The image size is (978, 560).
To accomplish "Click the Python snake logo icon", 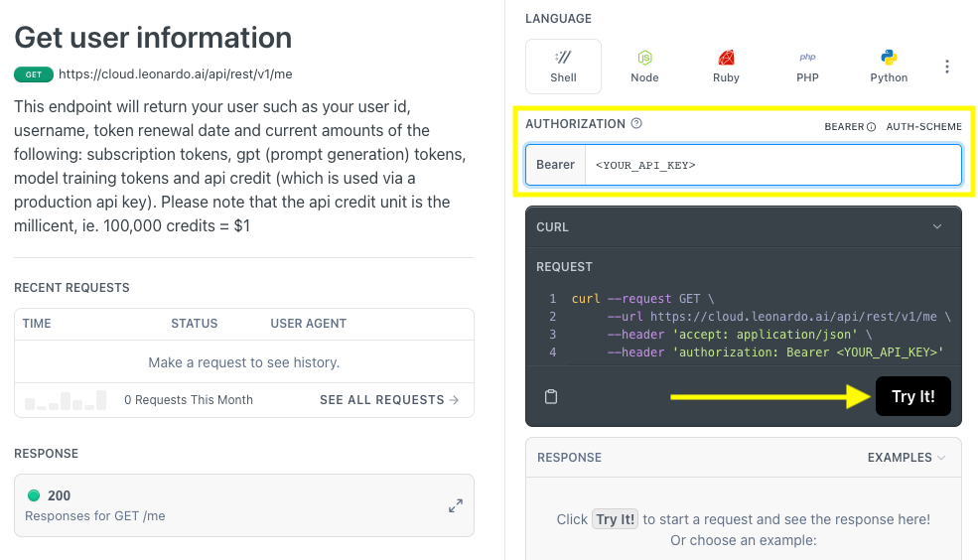I will (x=889, y=58).
